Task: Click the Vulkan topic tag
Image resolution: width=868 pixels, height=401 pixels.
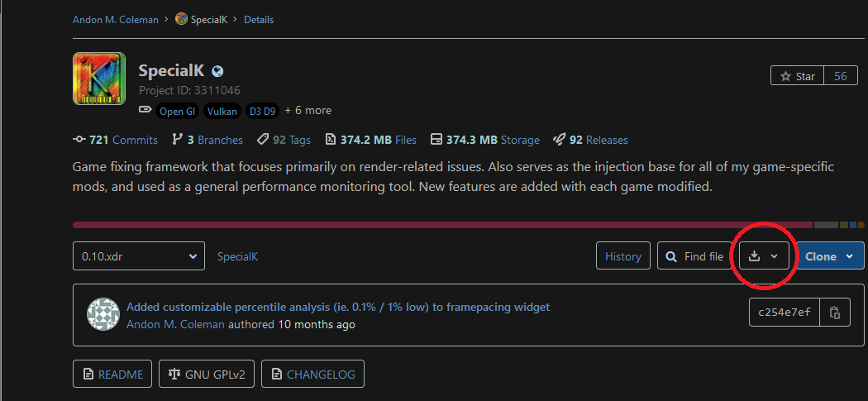Action: [x=222, y=111]
